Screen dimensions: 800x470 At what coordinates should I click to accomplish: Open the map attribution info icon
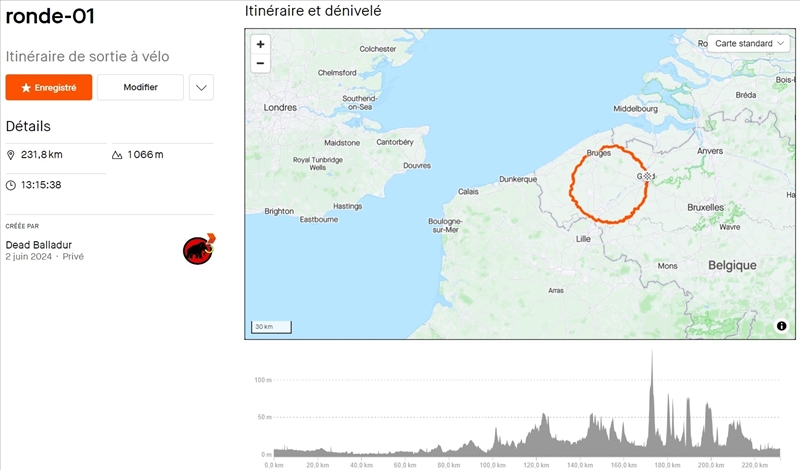[781, 326]
